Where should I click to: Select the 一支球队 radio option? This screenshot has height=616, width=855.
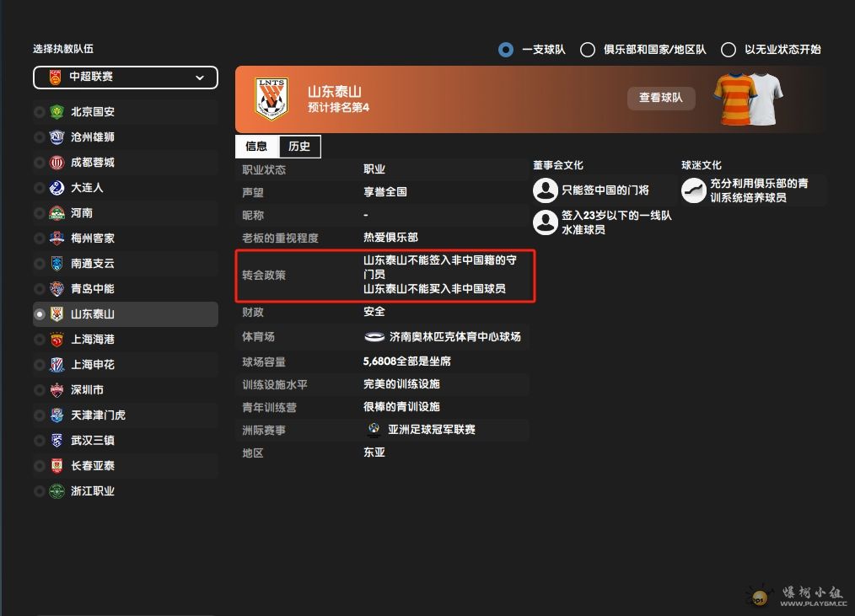[x=505, y=50]
